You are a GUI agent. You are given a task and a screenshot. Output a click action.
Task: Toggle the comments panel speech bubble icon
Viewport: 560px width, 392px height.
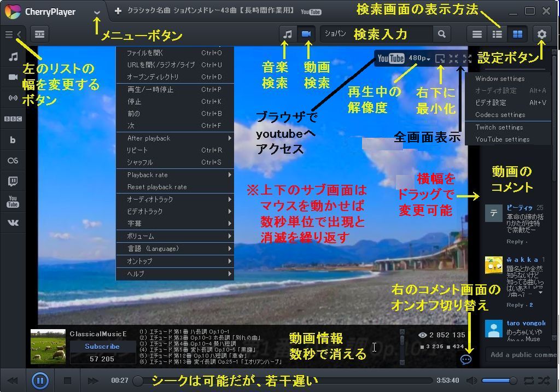pyautogui.click(x=466, y=360)
